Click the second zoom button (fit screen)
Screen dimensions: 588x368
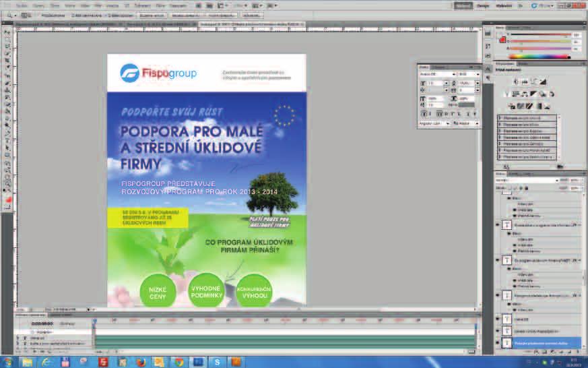tap(185, 16)
